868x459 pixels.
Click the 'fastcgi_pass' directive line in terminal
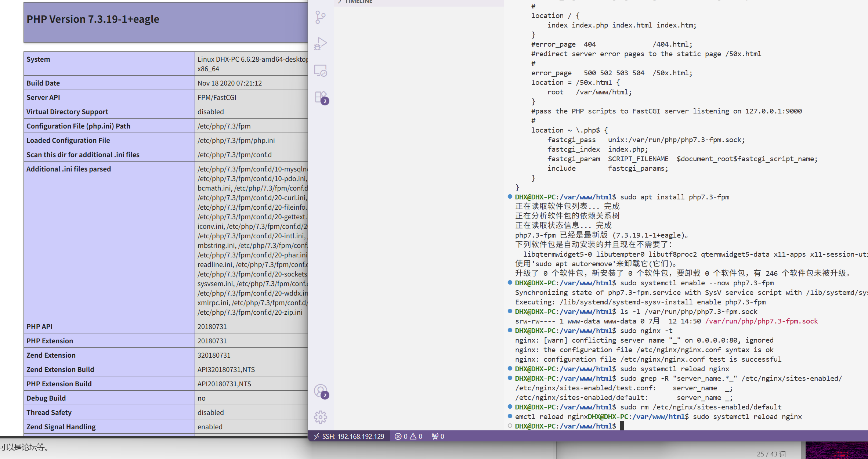[646, 140]
